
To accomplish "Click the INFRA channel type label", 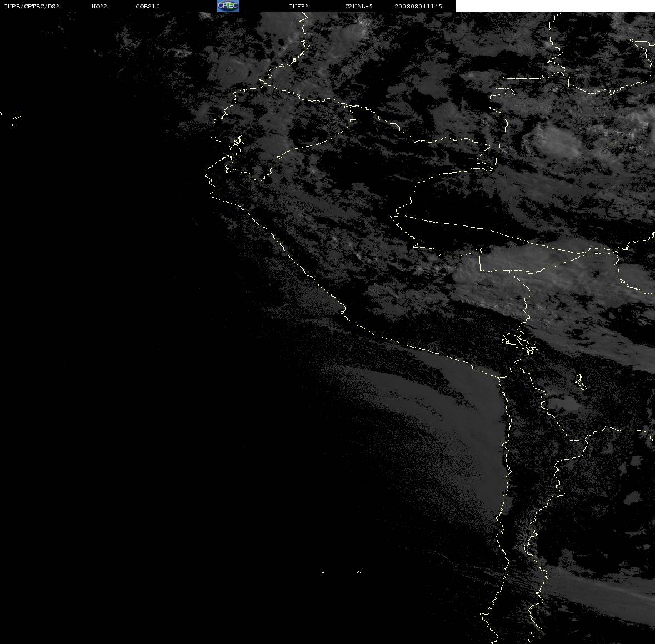I will click(x=299, y=6).
